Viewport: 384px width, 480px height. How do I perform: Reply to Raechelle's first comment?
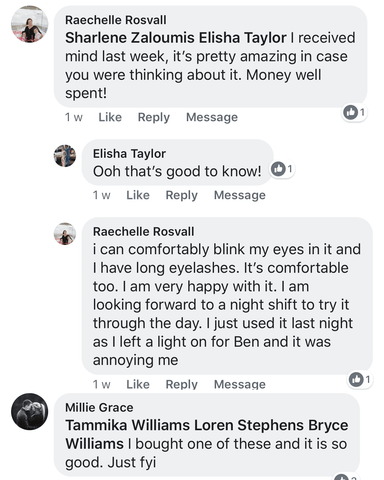tap(154, 117)
